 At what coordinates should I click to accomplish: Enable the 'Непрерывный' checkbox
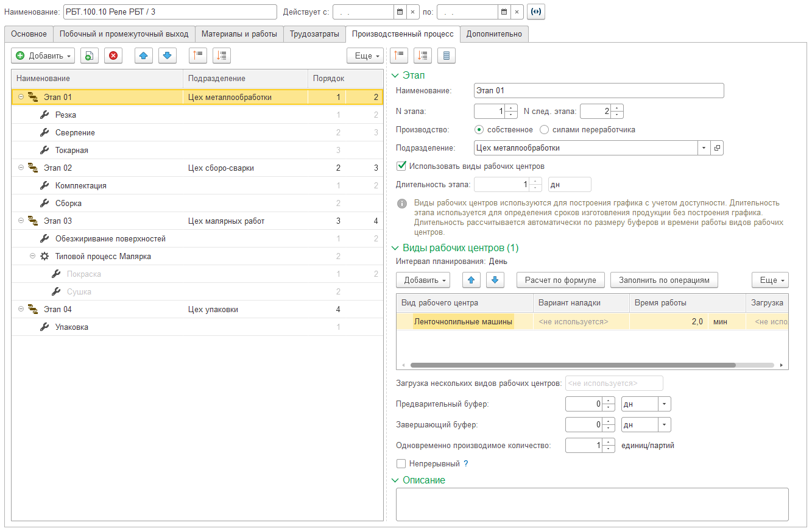401,464
